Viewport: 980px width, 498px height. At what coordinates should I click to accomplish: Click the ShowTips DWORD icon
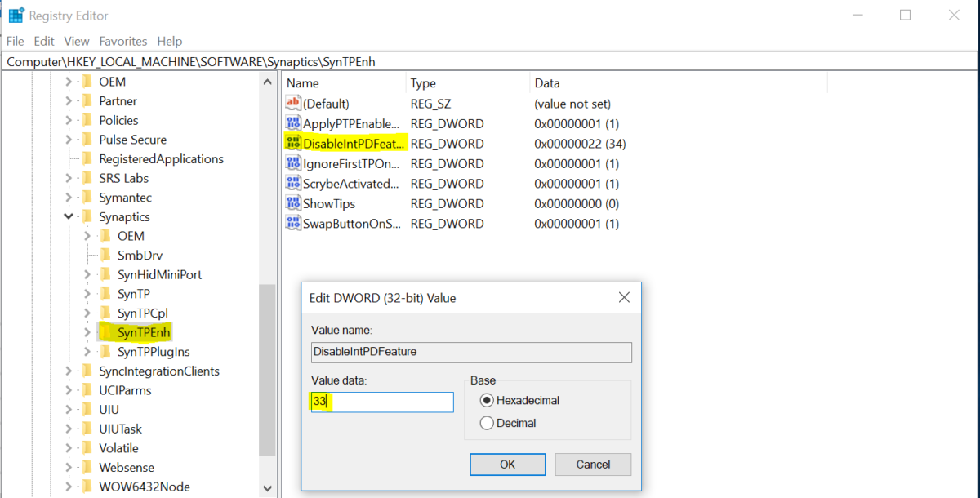click(293, 203)
